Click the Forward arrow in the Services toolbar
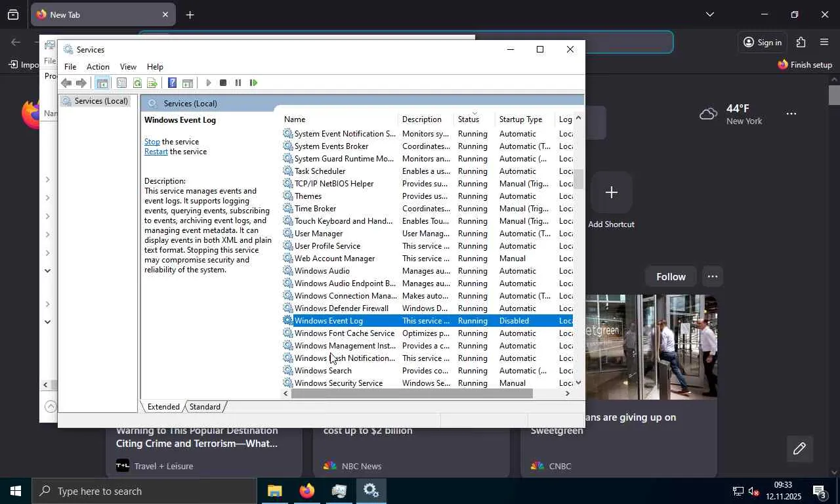Viewport: 840px width, 504px height. [81, 83]
